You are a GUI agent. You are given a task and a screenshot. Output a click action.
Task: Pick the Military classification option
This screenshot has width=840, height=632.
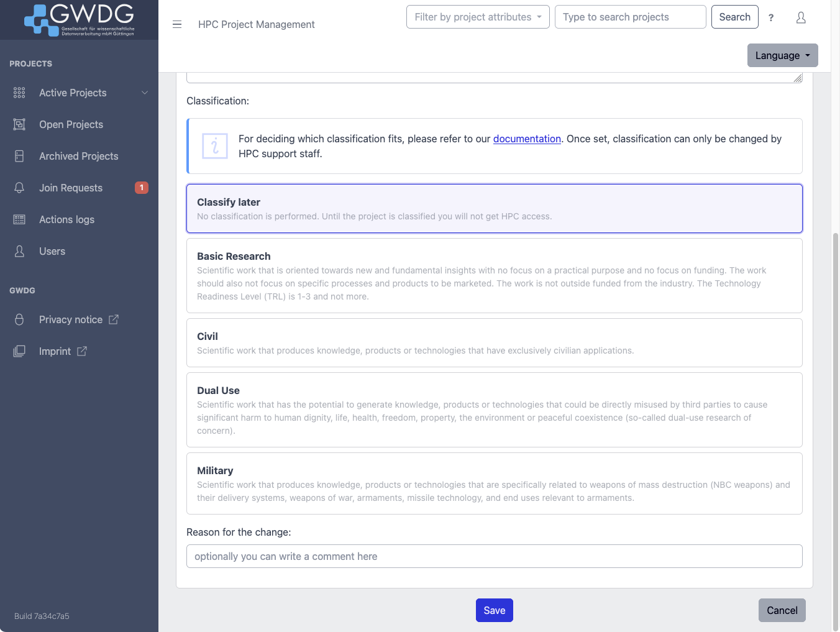click(x=494, y=483)
